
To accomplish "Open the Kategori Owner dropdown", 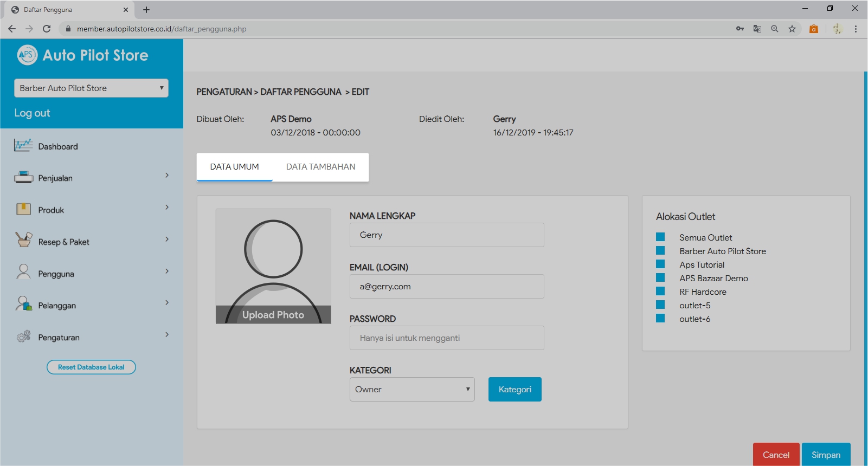I will click(x=412, y=389).
